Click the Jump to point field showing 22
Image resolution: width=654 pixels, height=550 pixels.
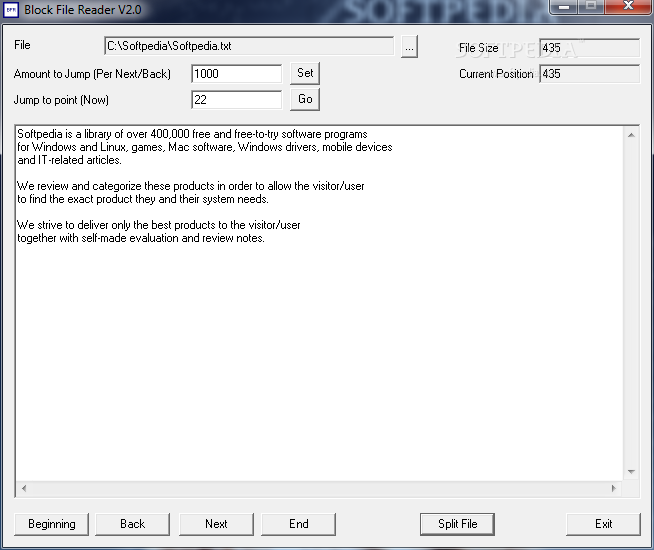[236, 100]
